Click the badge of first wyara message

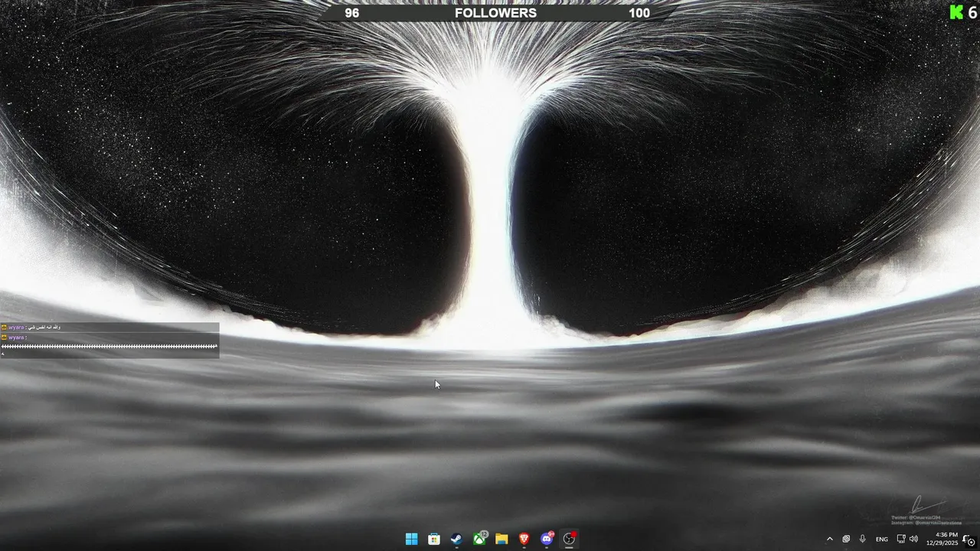[4, 328]
